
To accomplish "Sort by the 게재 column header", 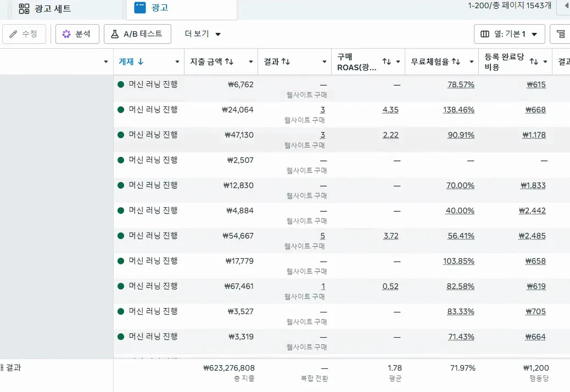I will pos(126,61).
